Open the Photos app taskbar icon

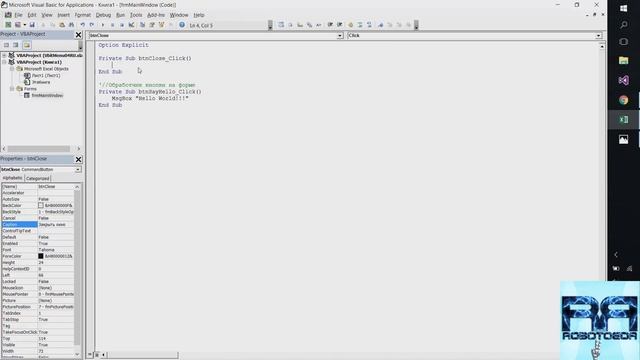coord(624,140)
